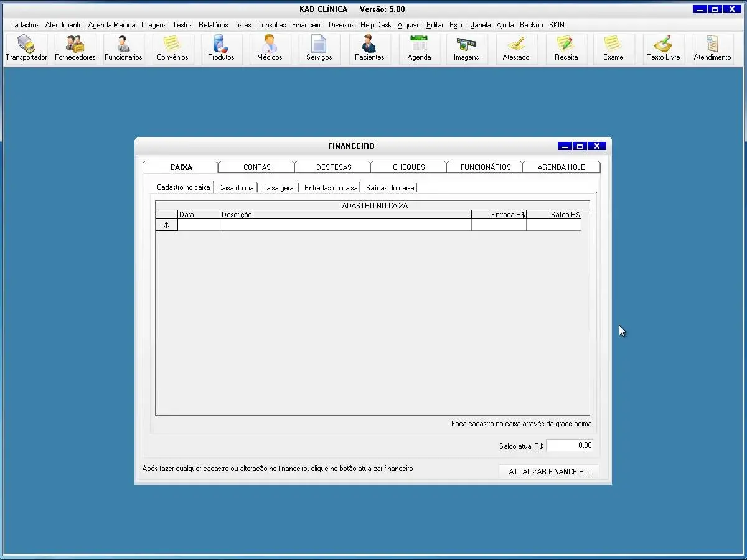The width and height of the screenshot is (747, 560).
Task: Launch the Agenda calendar icon
Action: 419,49
